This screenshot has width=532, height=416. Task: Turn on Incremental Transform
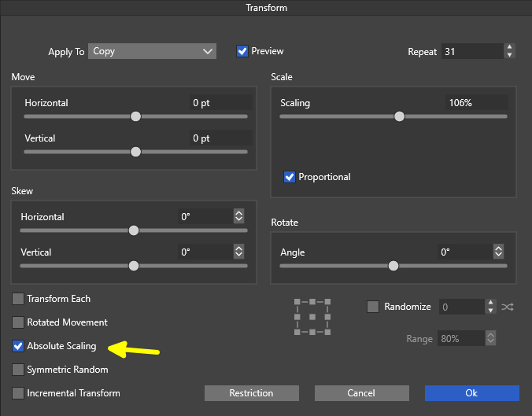pos(18,393)
